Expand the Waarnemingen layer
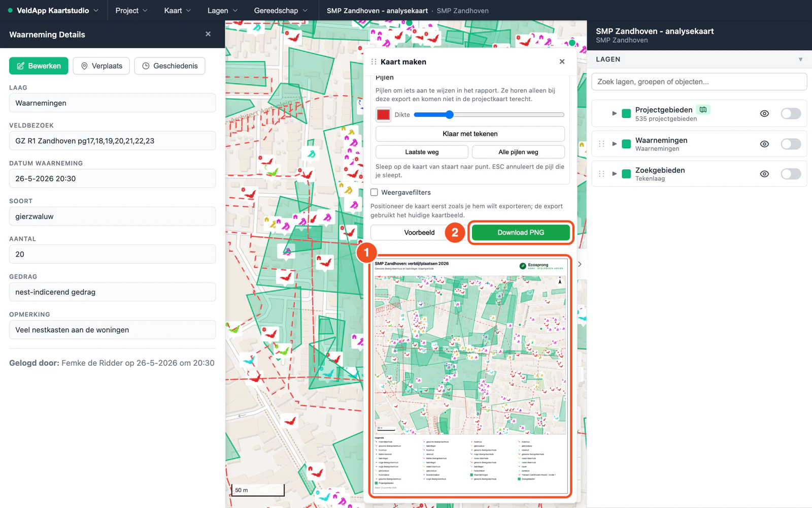This screenshot has height=508, width=812. point(614,144)
